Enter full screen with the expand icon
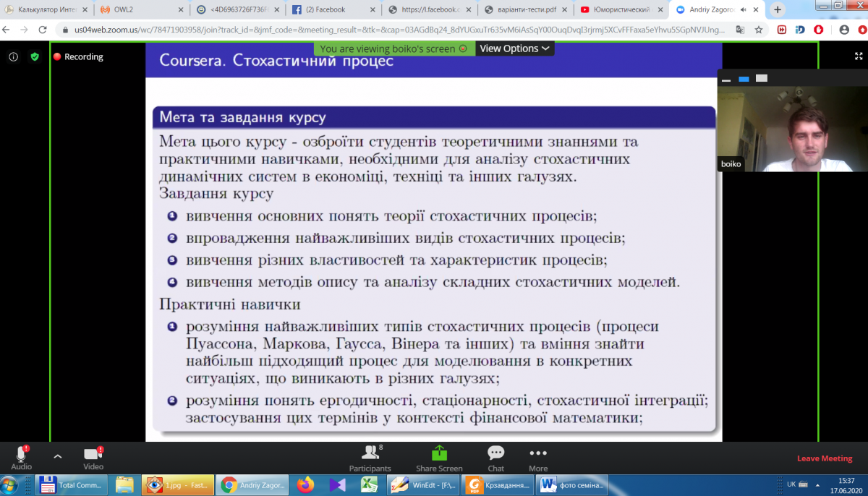The height and width of the screenshot is (496, 868). [x=859, y=56]
